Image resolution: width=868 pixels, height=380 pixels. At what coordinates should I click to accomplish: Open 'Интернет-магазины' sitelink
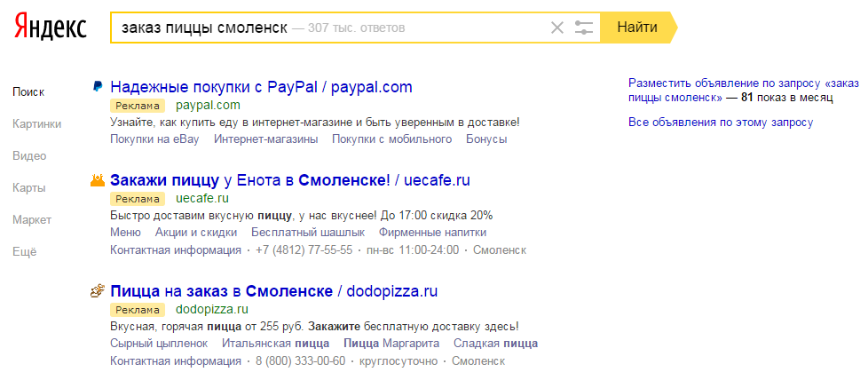pyautogui.click(x=265, y=139)
